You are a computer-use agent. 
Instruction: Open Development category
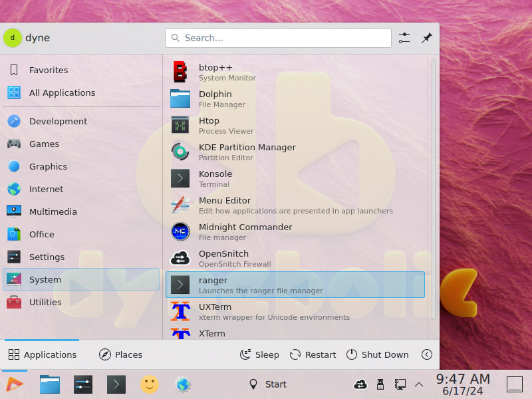click(x=81, y=121)
